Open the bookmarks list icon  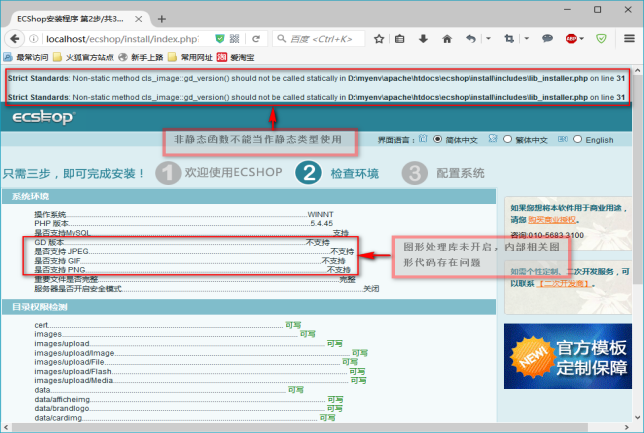point(400,39)
